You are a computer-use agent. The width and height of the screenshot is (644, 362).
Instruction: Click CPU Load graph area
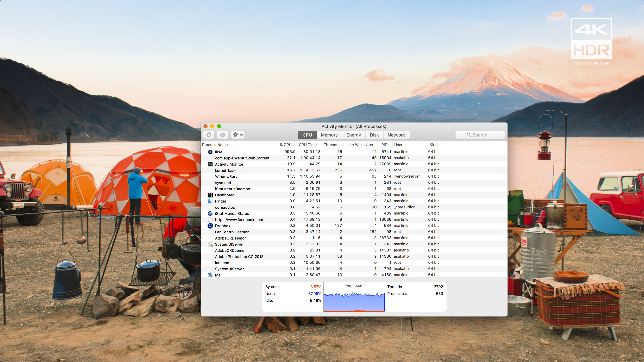[353, 297]
